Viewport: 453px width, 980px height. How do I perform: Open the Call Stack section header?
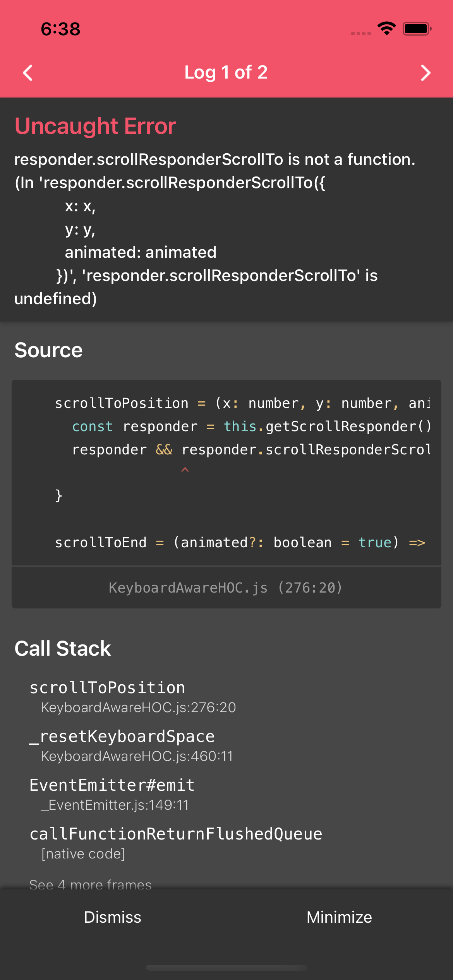62,648
